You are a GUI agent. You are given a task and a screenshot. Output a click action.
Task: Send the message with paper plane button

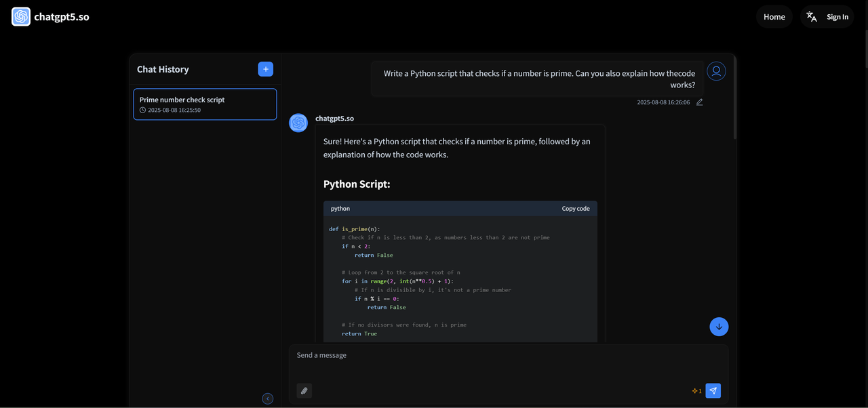tap(713, 390)
